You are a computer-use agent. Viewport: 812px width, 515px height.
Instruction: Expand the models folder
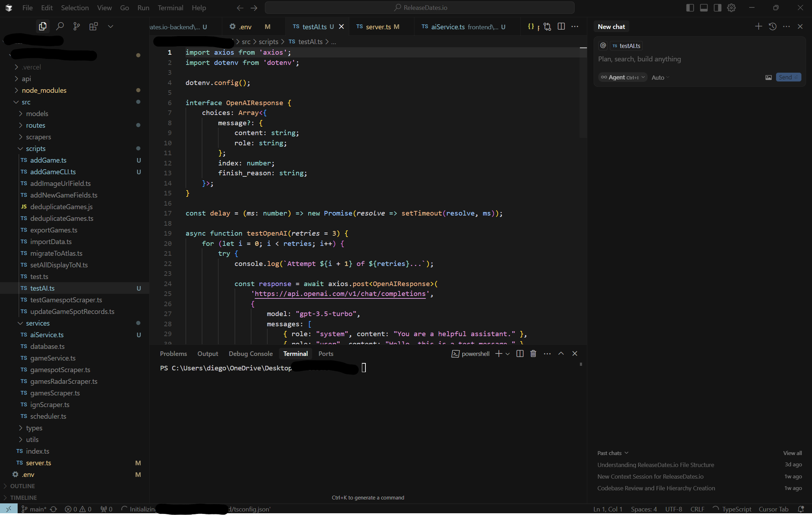coord(37,114)
